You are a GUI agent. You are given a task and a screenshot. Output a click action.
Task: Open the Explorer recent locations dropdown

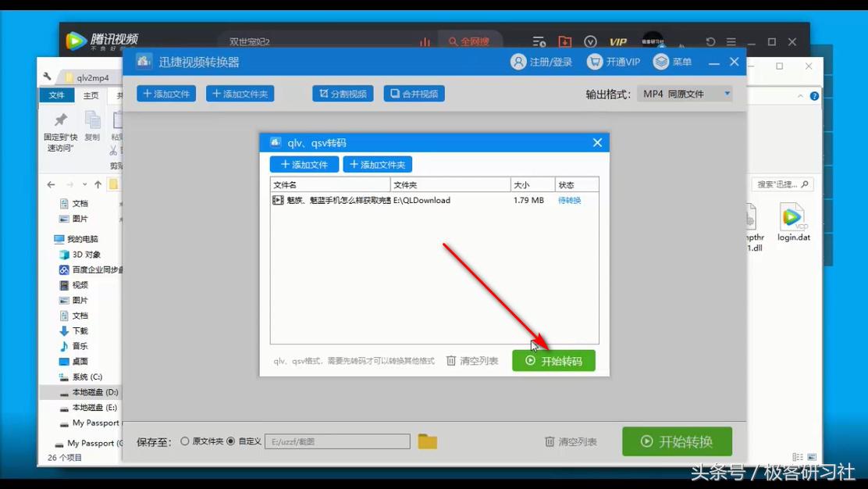(x=85, y=184)
